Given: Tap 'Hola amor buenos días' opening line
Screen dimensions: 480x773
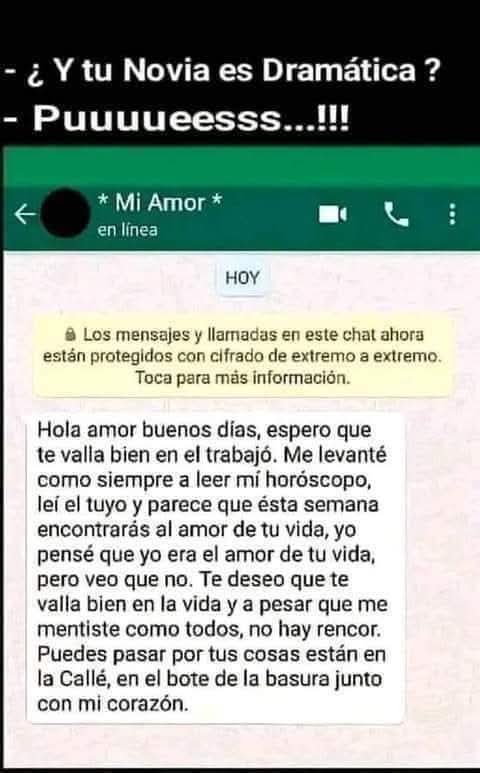Looking at the screenshot, I should (148, 430).
